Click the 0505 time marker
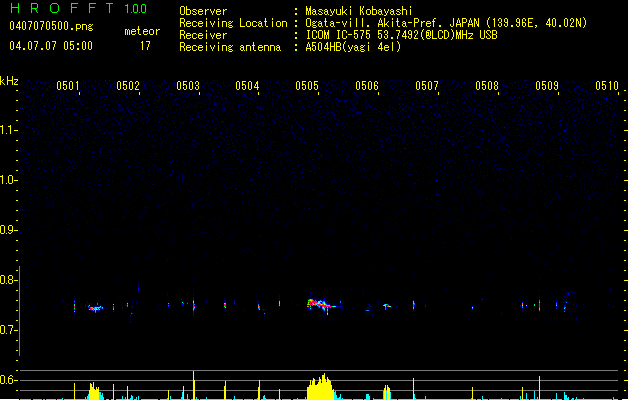 click(x=307, y=86)
